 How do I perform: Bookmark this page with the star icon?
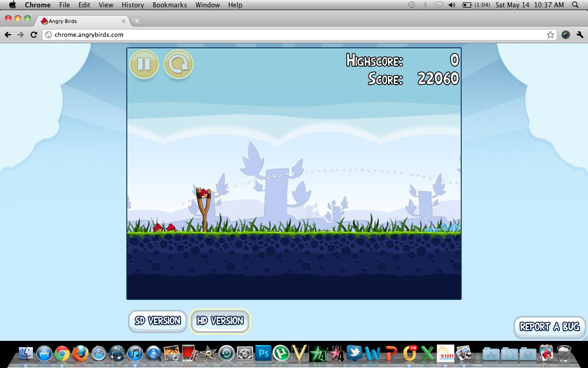[550, 34]
